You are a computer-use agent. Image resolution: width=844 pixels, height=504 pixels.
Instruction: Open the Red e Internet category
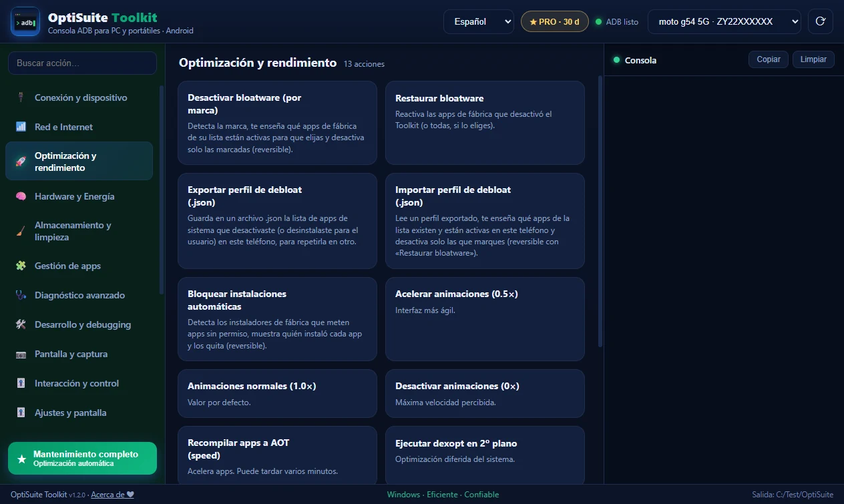[x=79, y=127]
